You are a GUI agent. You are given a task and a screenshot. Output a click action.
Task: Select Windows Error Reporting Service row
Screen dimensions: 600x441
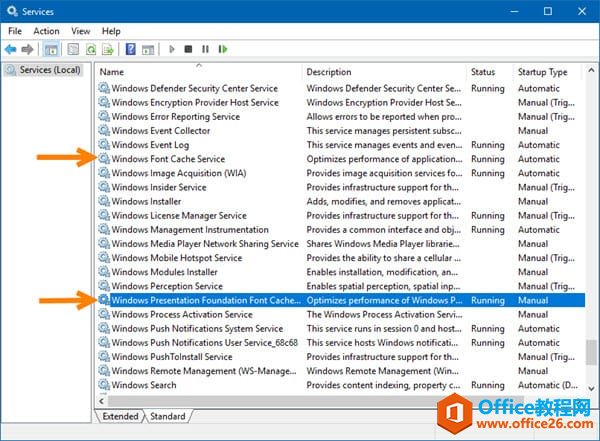tap(341, 116)
